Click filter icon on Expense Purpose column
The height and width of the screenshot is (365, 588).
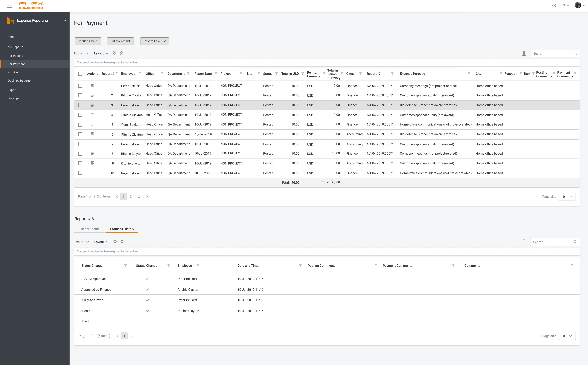pyautogui.click(x=469, y=74)
